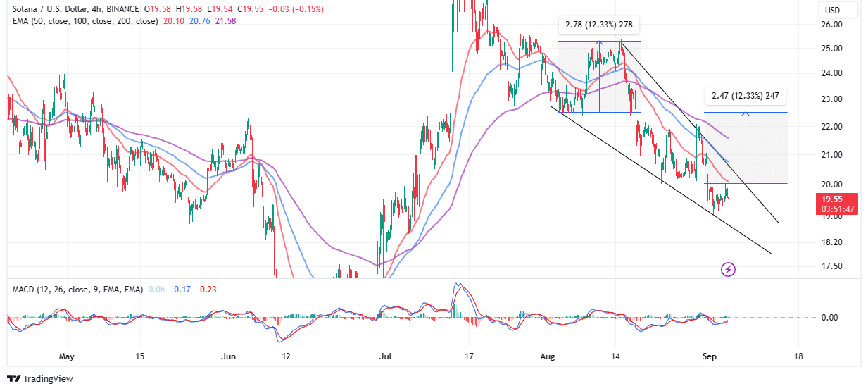Click the current price label 19.55
This screenshot has height=391, width=868.
pos(831,199)
